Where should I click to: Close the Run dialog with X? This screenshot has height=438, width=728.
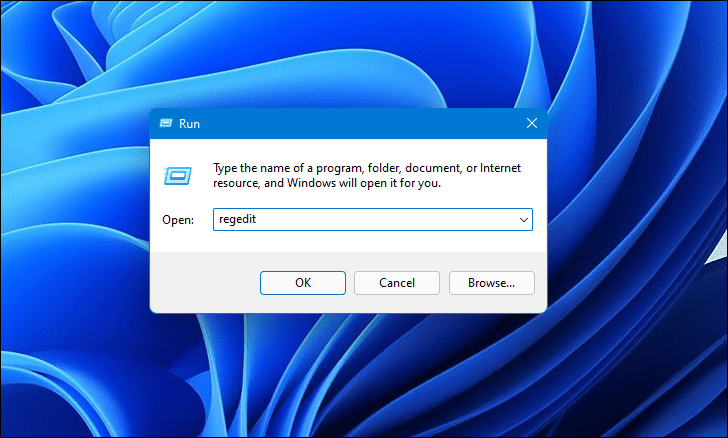(532, 123)
